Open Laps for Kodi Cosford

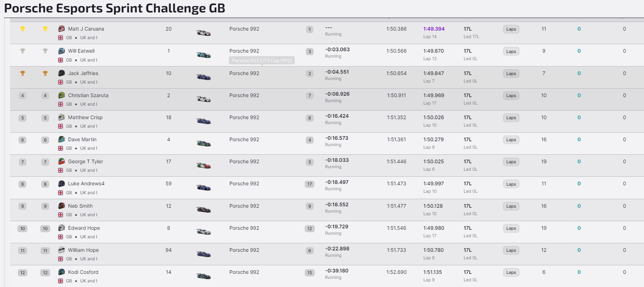tap(511, 272)
